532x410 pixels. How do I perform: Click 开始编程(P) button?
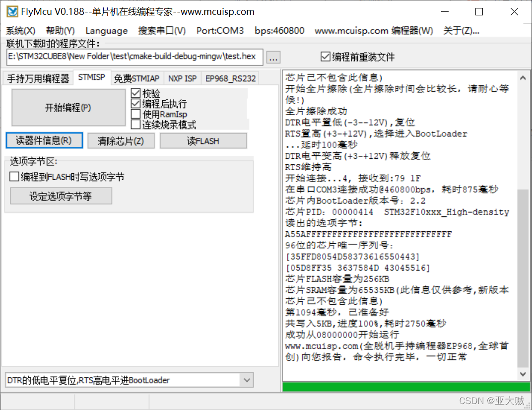pyautogui.click(x=68, y=108)
